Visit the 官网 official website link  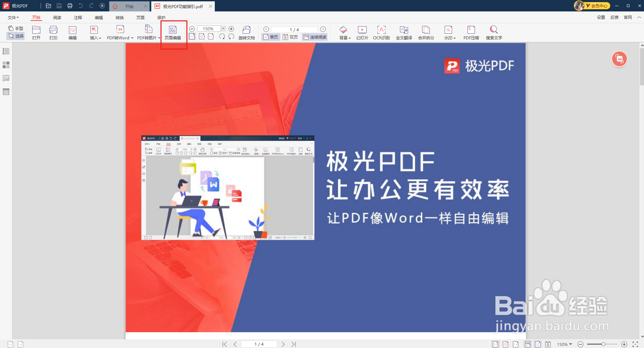click(628, 17)
